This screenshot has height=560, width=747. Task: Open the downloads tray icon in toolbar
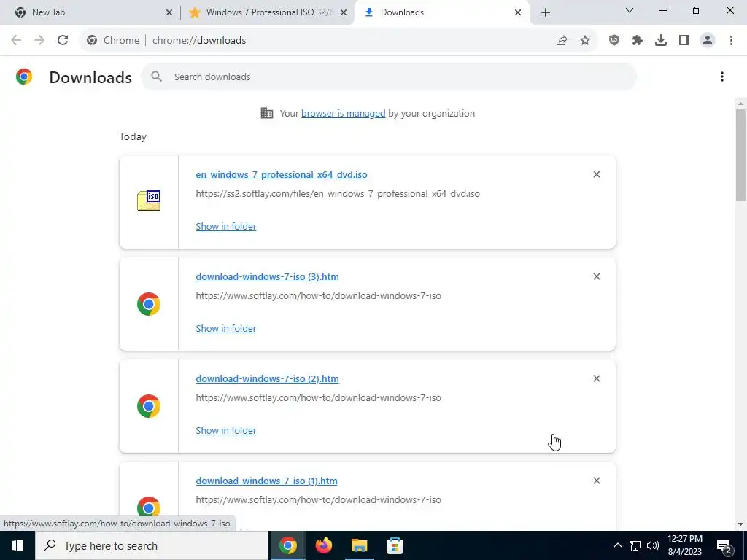[x=661, y=41]
